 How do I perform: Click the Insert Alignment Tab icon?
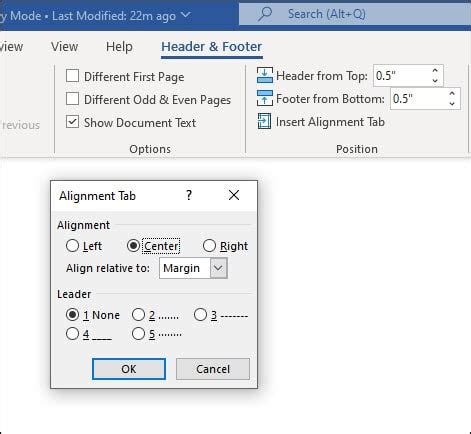264,122
